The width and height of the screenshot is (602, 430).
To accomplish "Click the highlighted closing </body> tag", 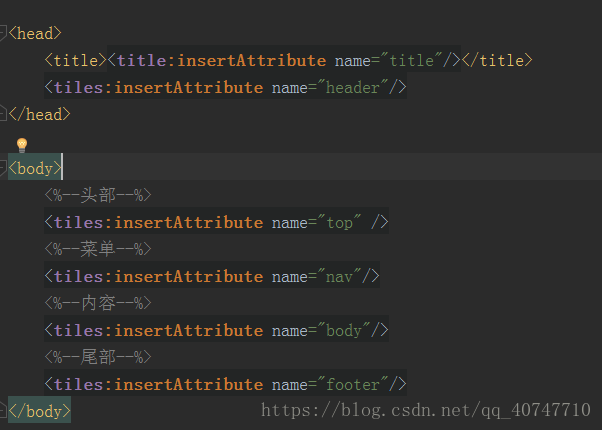I will tap(40, 411).
